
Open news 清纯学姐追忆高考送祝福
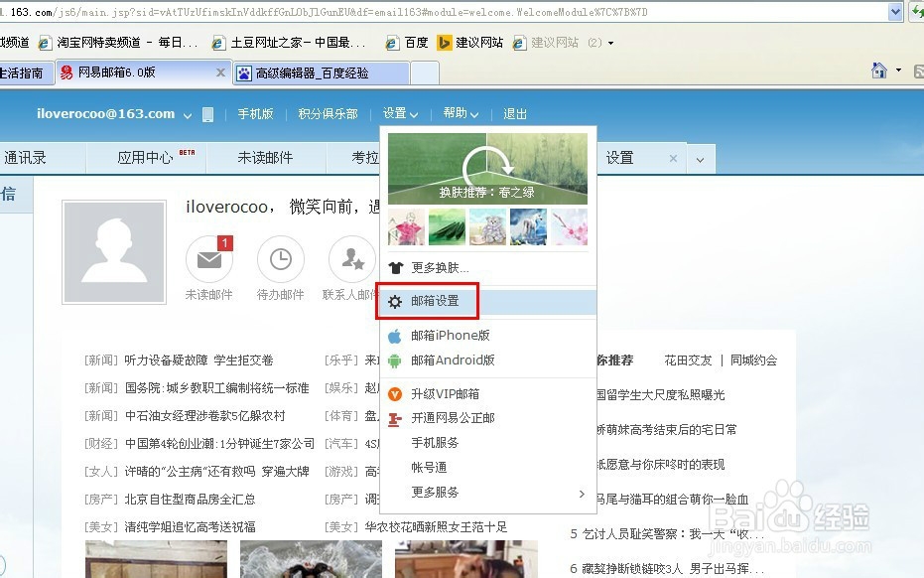click(190, 527)
